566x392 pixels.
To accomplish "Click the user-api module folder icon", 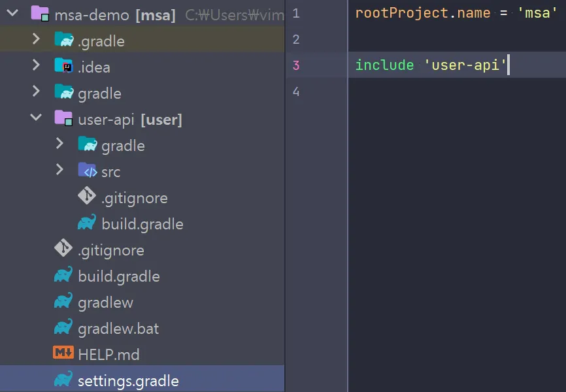I will point(64,119).
